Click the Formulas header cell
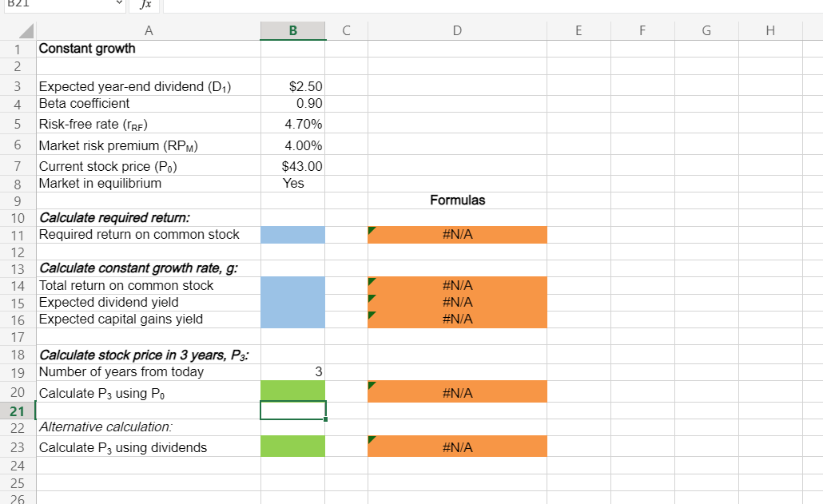 (x=457, y=200)
